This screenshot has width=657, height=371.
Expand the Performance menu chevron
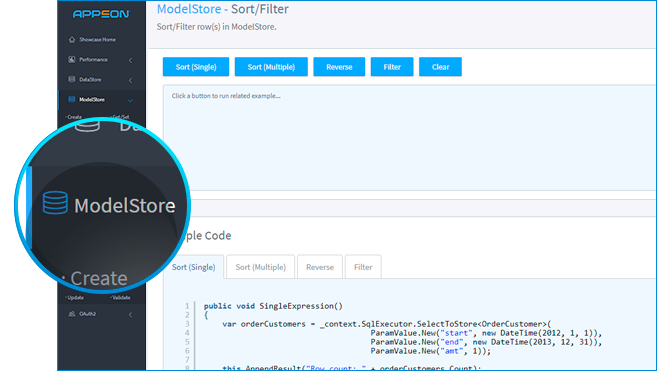point(130,60)
